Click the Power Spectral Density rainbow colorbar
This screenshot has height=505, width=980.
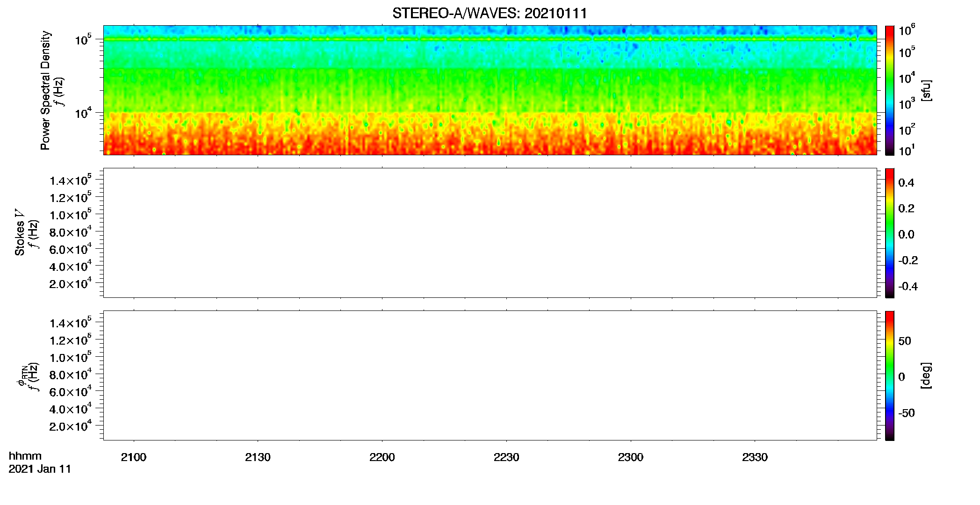pos(890,90)
